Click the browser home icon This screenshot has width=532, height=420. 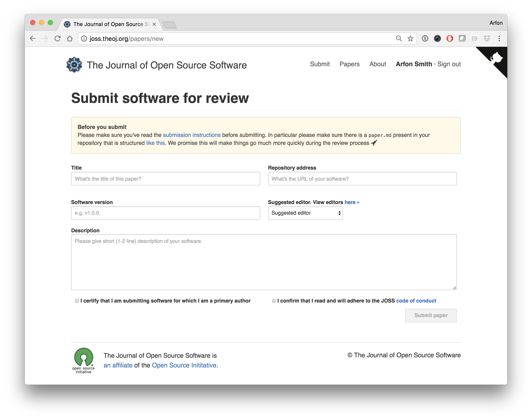(70, 38)
